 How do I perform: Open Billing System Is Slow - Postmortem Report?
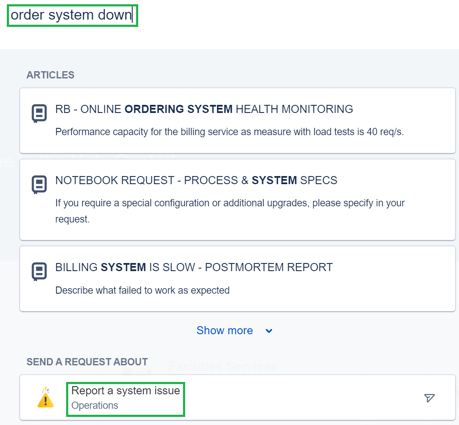coord(194,267)
